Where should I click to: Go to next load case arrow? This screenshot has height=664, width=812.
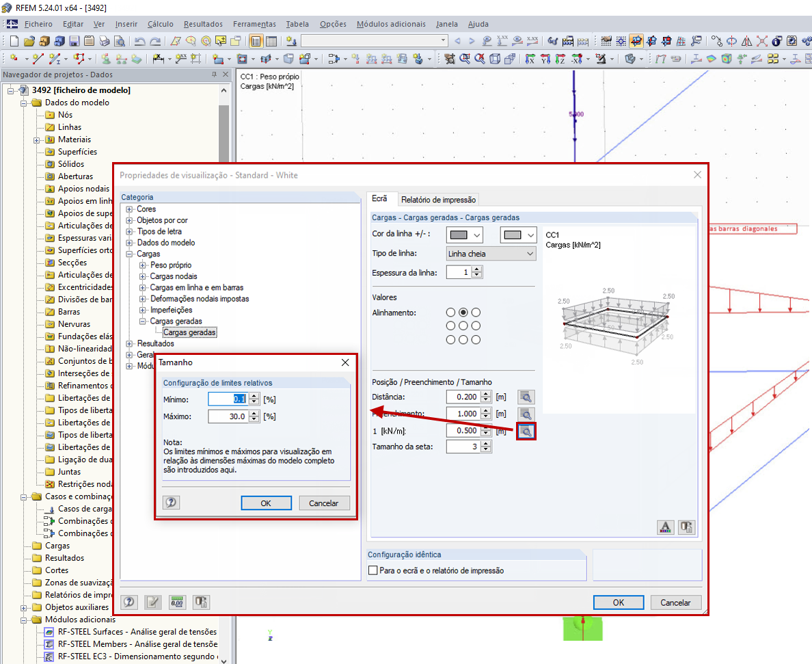tap(471, 41)
